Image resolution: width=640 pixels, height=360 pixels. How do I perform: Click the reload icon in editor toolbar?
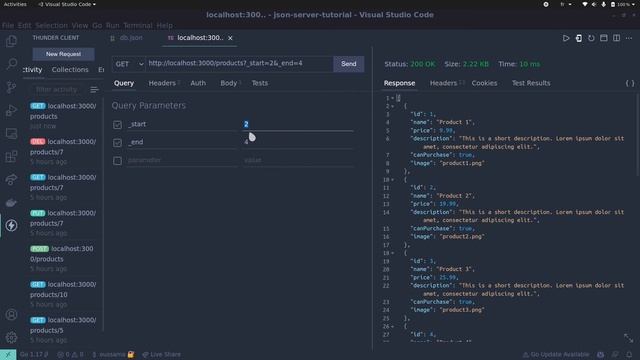pyautogui.click(x=591, y=38)
